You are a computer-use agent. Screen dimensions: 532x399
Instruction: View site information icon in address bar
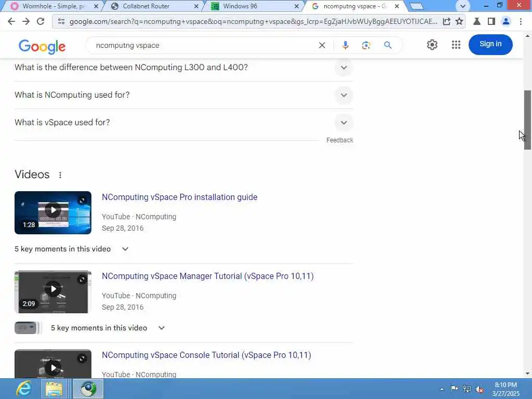(61, 21)
